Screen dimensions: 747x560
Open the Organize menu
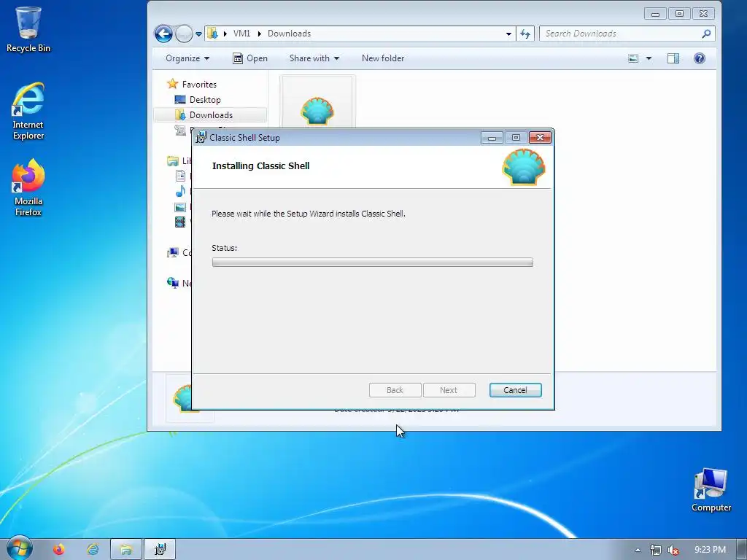tap(187, 58)
